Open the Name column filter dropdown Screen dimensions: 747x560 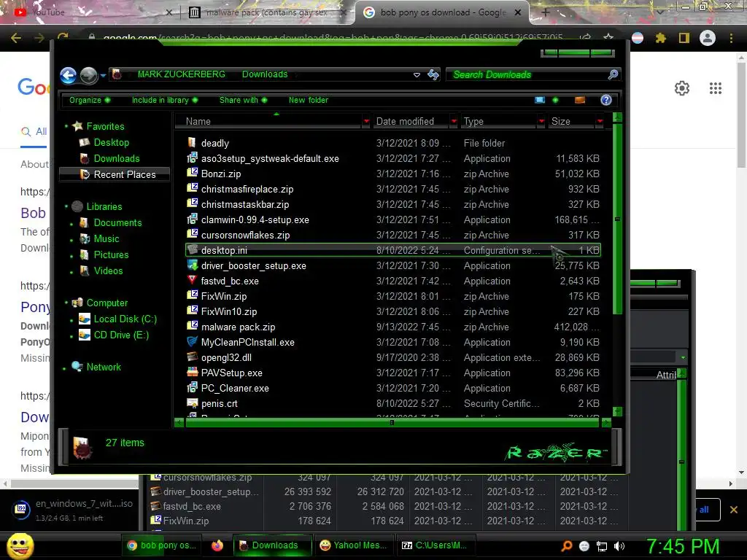(366, 122)
